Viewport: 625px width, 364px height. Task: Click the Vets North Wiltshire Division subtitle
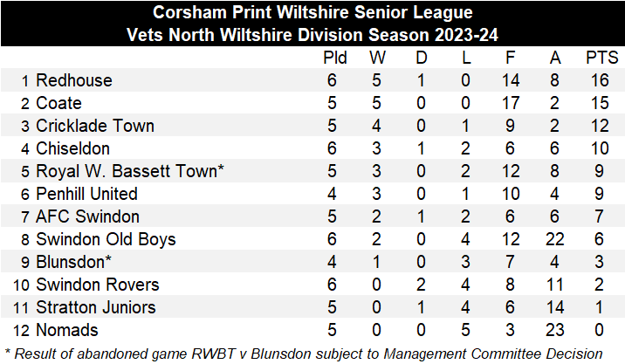312,35
